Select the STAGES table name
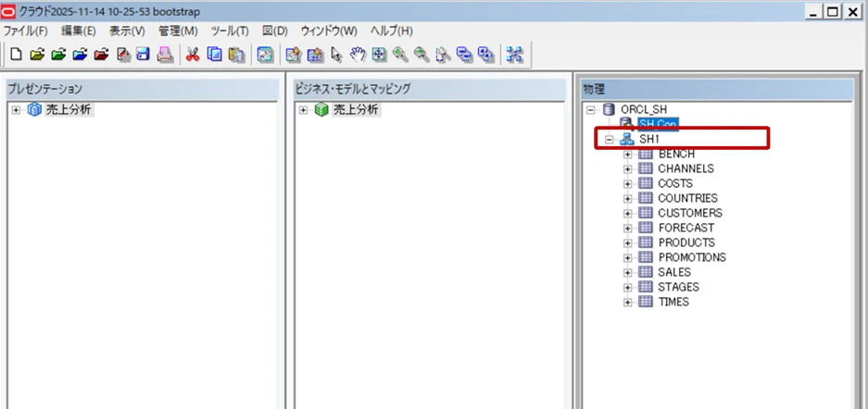The image size is (868, 409). tap(678, 288)
